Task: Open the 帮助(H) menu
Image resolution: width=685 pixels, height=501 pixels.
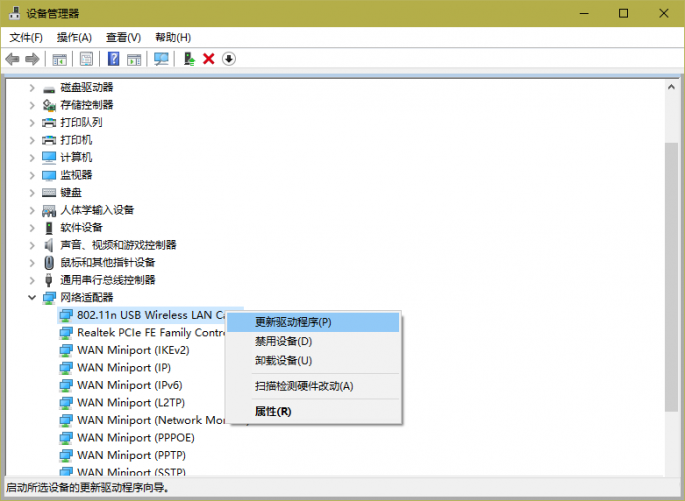Action: (173, 38)
